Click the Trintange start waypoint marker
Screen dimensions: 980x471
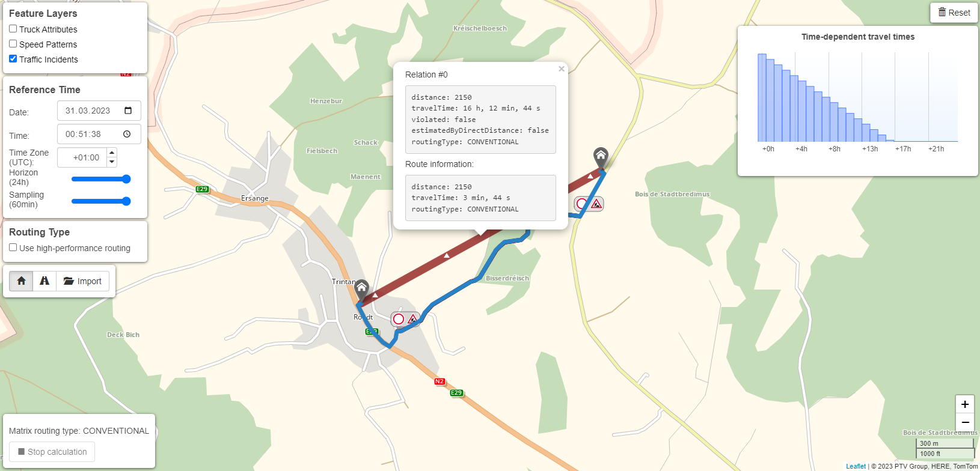[x=361, y=290]
